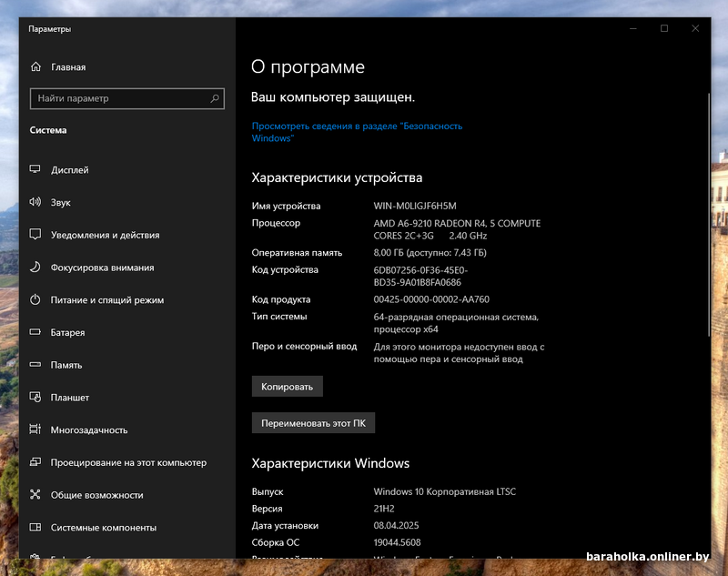Image resolution: width=728 pixels, height=576 pixels.
Task: Click the version value 21H2
Action: point(384,509)
